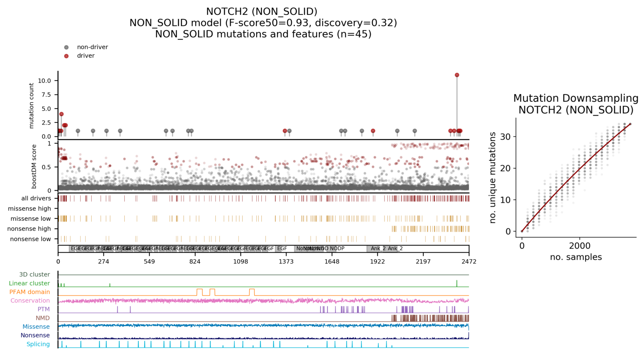Click the 'NODP' domain label
Image resolution: width=644 pixels, height=356 pixels.
pos(337,249)
